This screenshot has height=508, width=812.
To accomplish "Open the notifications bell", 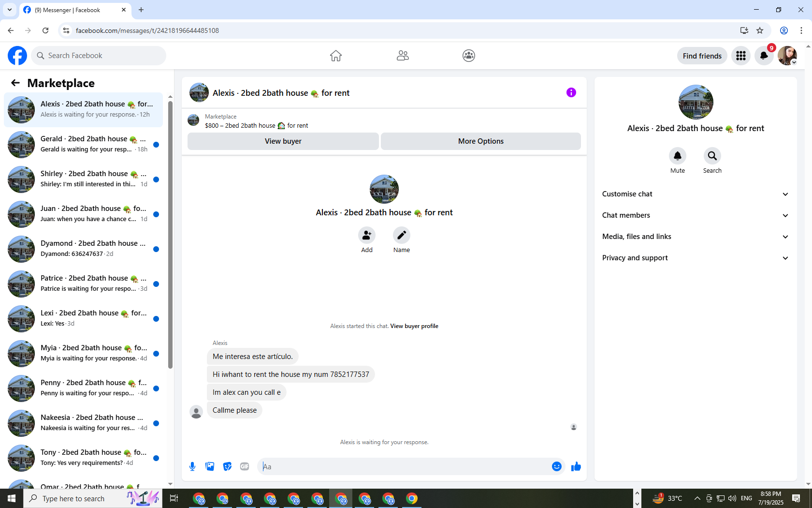I will pyautogui.click(x=764, y=56).
